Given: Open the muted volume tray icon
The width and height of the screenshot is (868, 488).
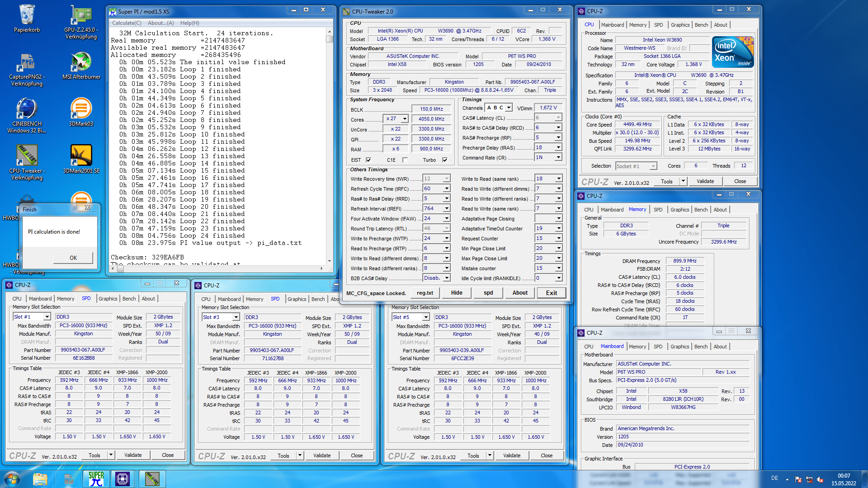Looking at the screenshot, I should coord(820,479).
